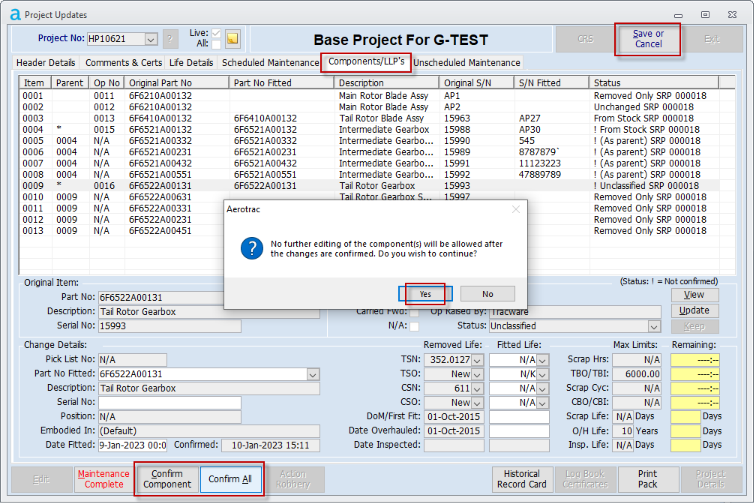Click the yellow note icon beside Live
Image resolution: width=754 pixels, height=503 pixels.
tap(233, 38)
